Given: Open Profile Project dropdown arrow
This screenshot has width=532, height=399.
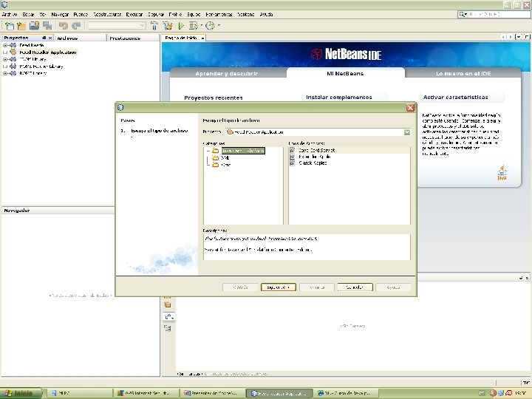Looking at the screenshot, I should point(219,25).
